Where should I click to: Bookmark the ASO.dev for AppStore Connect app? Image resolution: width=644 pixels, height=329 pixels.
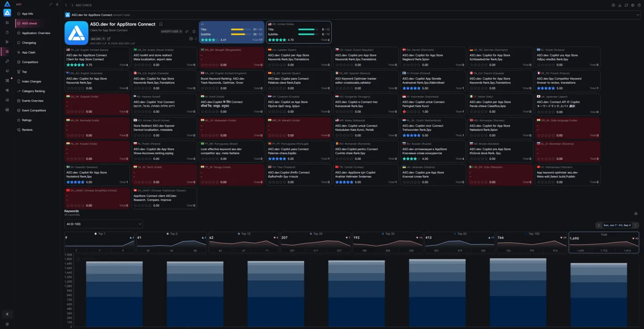pos(161,24)
